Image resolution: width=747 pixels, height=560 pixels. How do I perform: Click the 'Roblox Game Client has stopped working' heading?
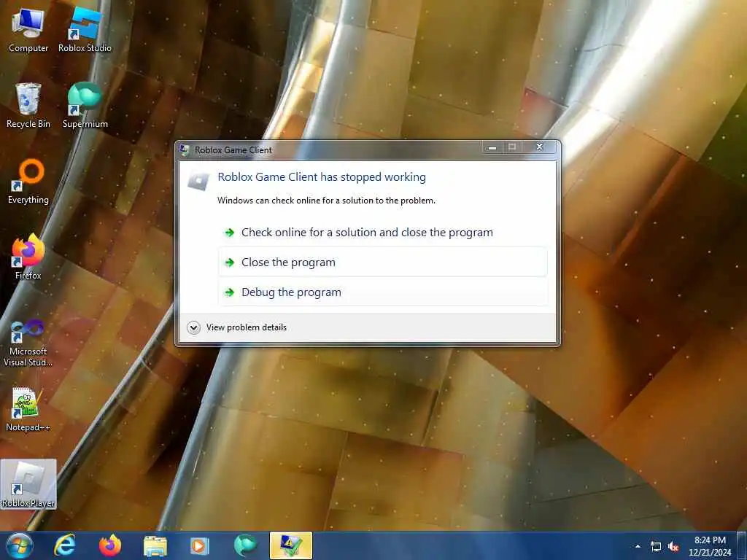tap(322, 177)
